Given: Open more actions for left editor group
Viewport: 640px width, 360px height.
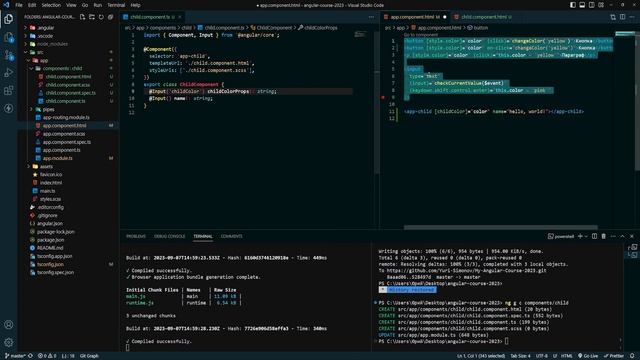Looking at the screenshot, I should tap(371, 17).
